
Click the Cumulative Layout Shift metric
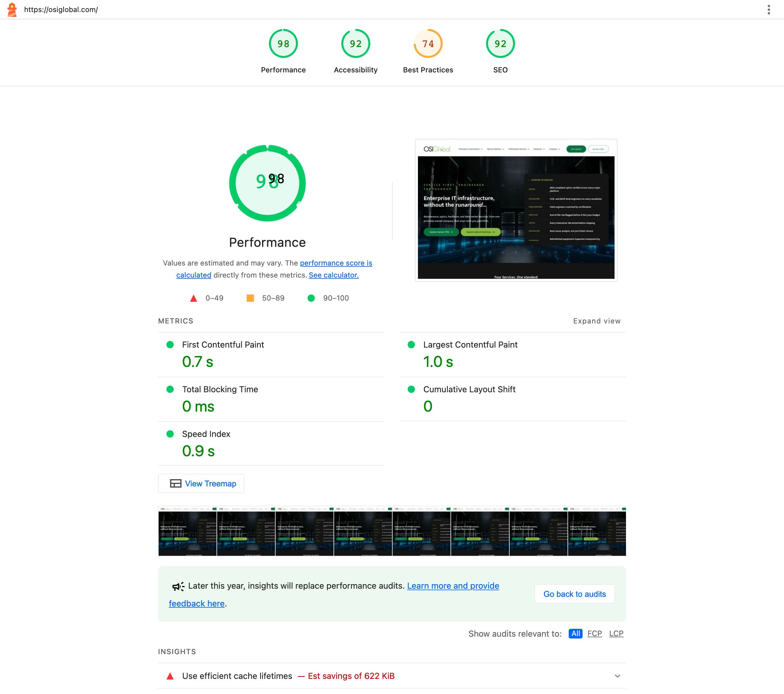(x=512, y=399)
